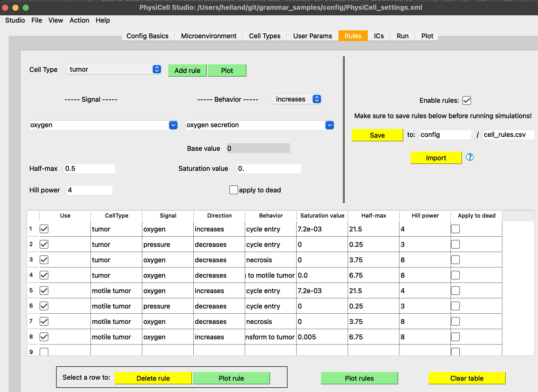Select row 4 by its row number

[x=31, y=275]
